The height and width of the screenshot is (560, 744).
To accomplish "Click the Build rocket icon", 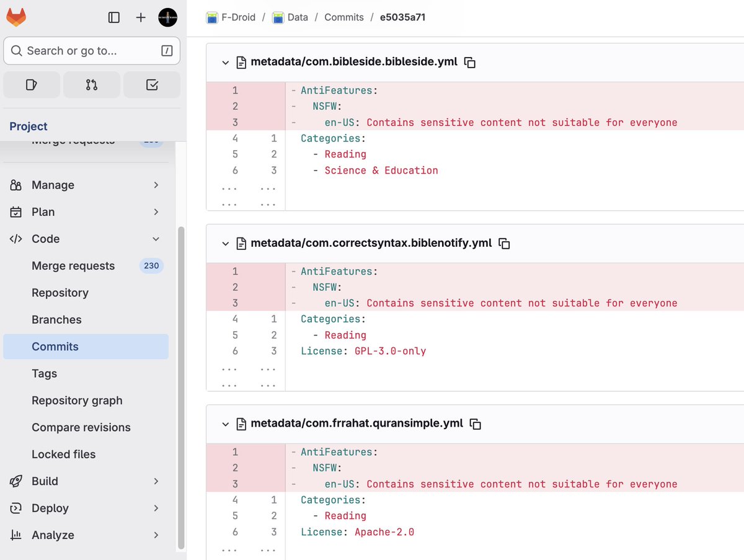I will point(16,481).
